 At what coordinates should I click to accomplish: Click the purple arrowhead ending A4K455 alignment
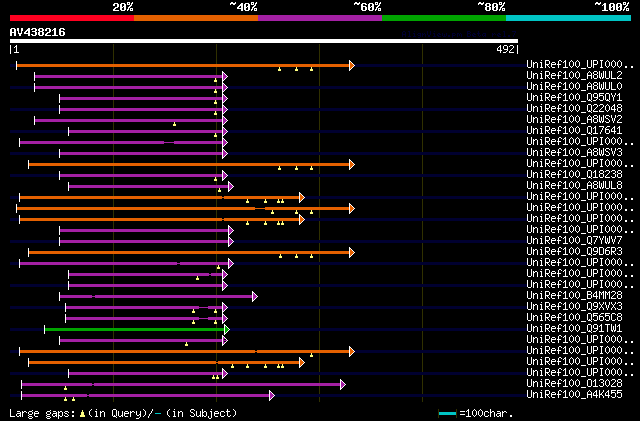pyautogui.click(x=272, y=396)
